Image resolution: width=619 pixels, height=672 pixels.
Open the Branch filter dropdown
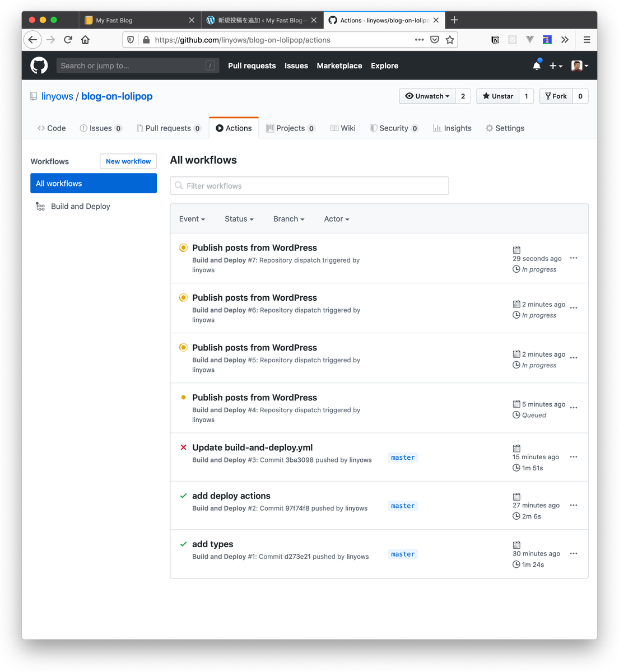[x=288, y=219]
